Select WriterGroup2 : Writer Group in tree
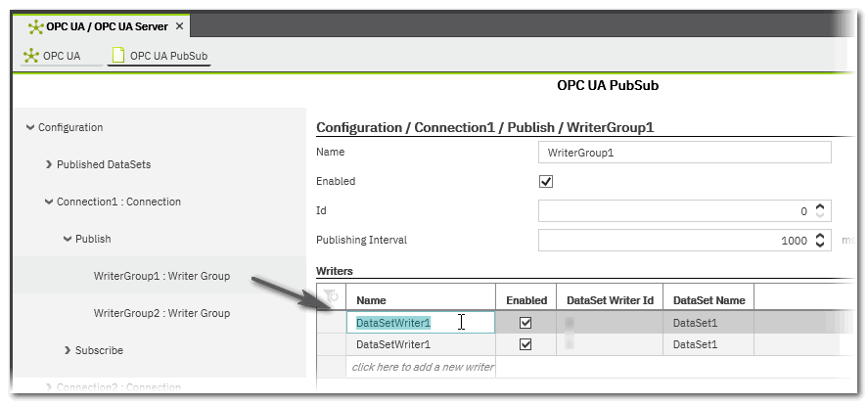This screenshot has height=404, width=868. pyautogui.click(x=161, y=313)
